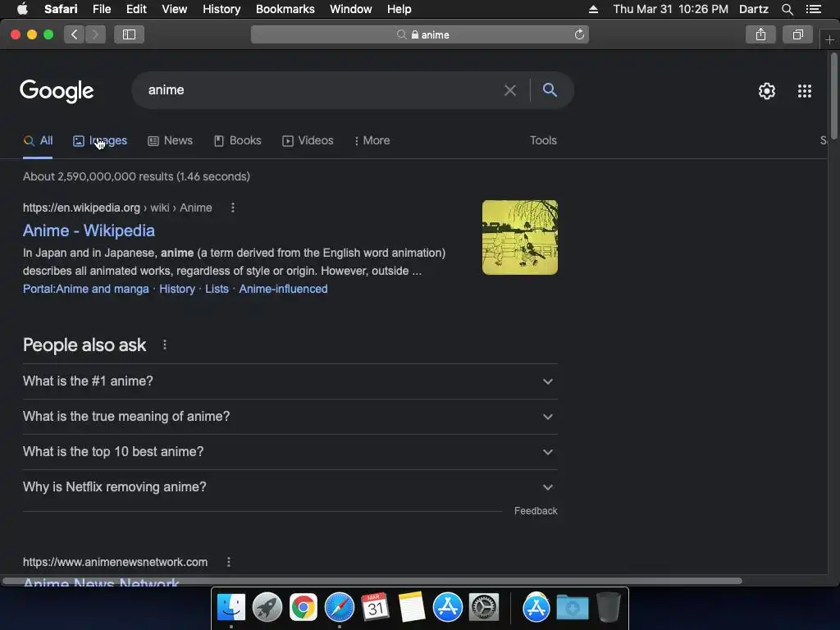Open the Google apps grid icon
This screenshot has height=630, width=840.
pyautogui.click(x=805, y=91)
